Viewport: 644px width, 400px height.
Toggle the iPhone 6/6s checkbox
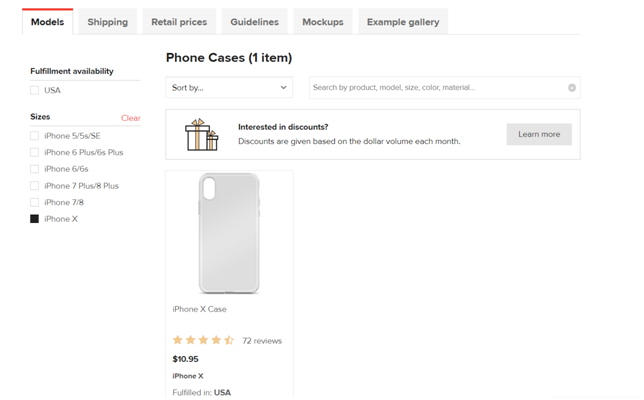click(x=35, y=169)
